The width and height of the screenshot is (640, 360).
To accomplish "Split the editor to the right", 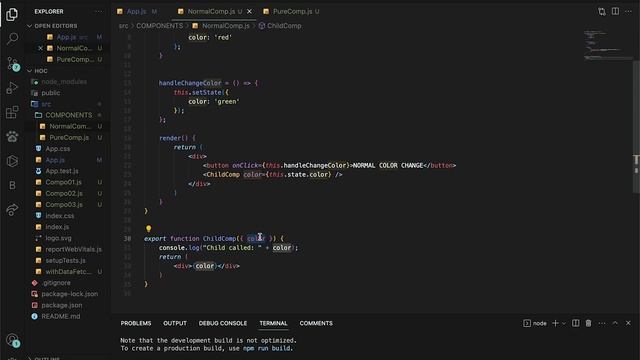I will 615,11.
